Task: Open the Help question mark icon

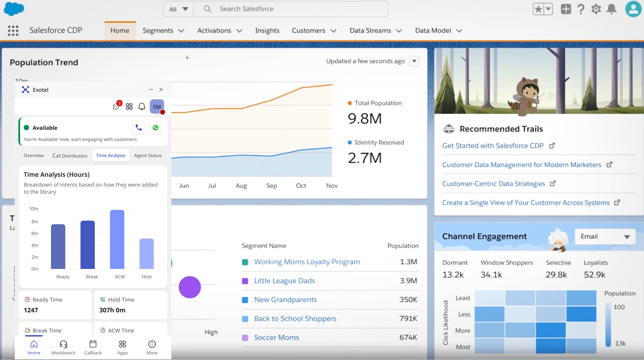Action: [x=581, y=9]
